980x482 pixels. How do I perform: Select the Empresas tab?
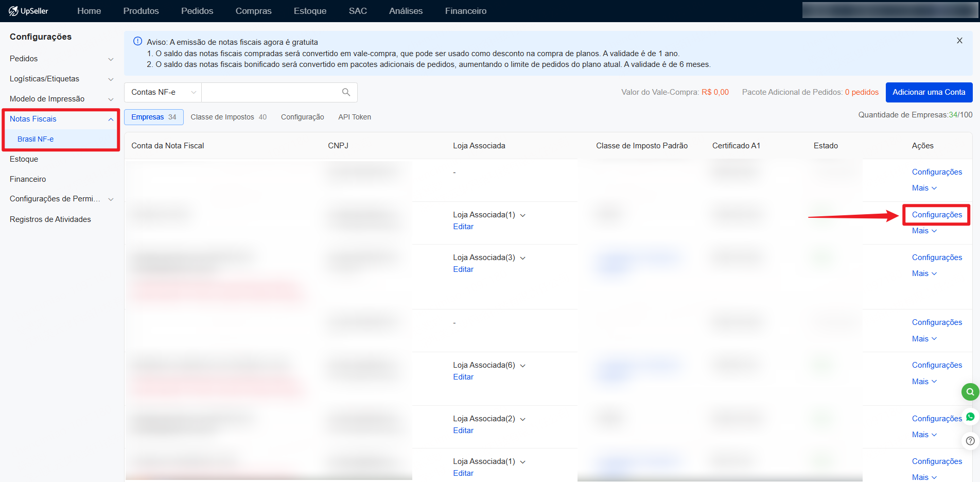click(154, 117)
